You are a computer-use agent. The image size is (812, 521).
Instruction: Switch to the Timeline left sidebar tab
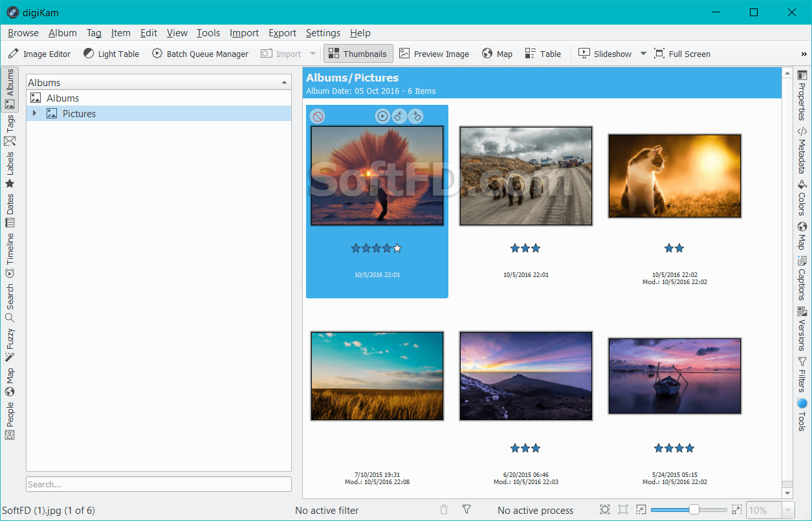(x=10, y=256)
